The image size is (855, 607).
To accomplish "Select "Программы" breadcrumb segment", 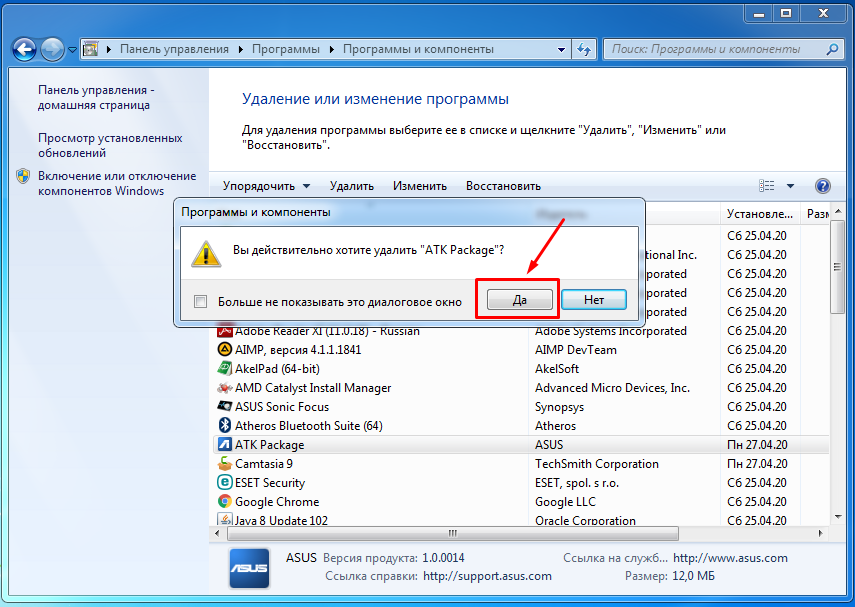I will (x=286, y=49).
